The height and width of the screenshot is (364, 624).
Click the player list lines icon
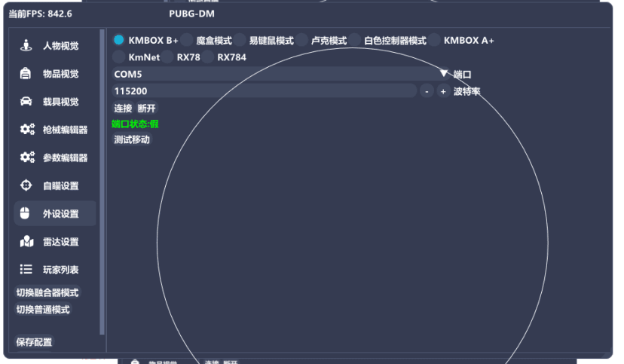[x=26, y=269]
